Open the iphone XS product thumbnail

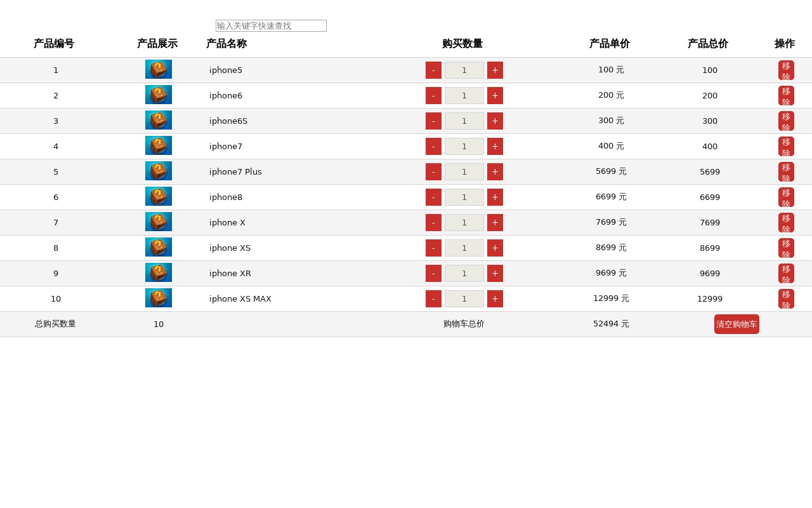tap(159, 247)
